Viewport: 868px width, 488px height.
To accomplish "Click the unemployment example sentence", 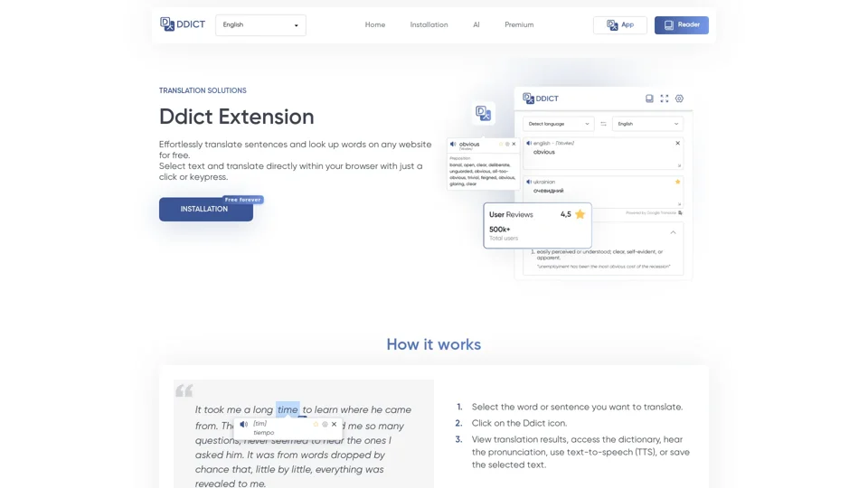I will [x=603, y=266].
